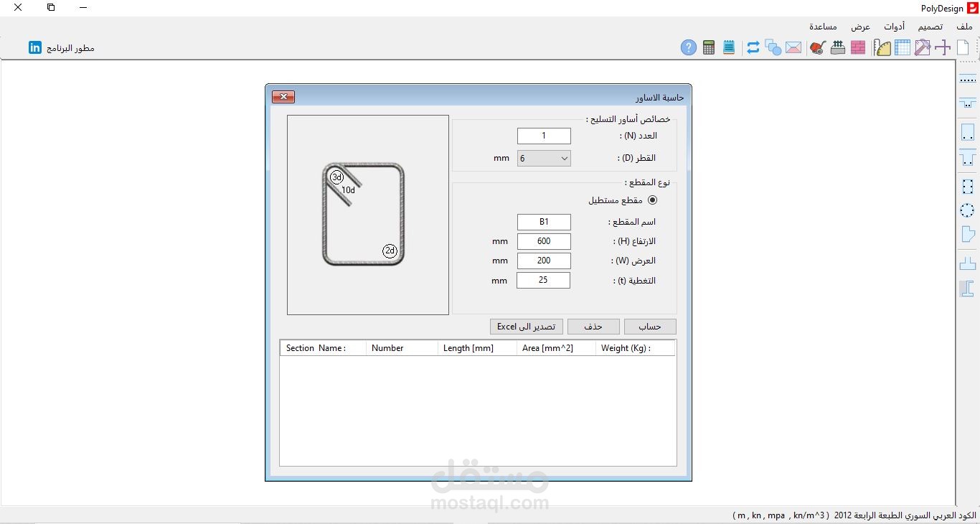Click the stirrup diagram image
The width and height of the screenshot is (980, 524).
[x=368, y=215]
